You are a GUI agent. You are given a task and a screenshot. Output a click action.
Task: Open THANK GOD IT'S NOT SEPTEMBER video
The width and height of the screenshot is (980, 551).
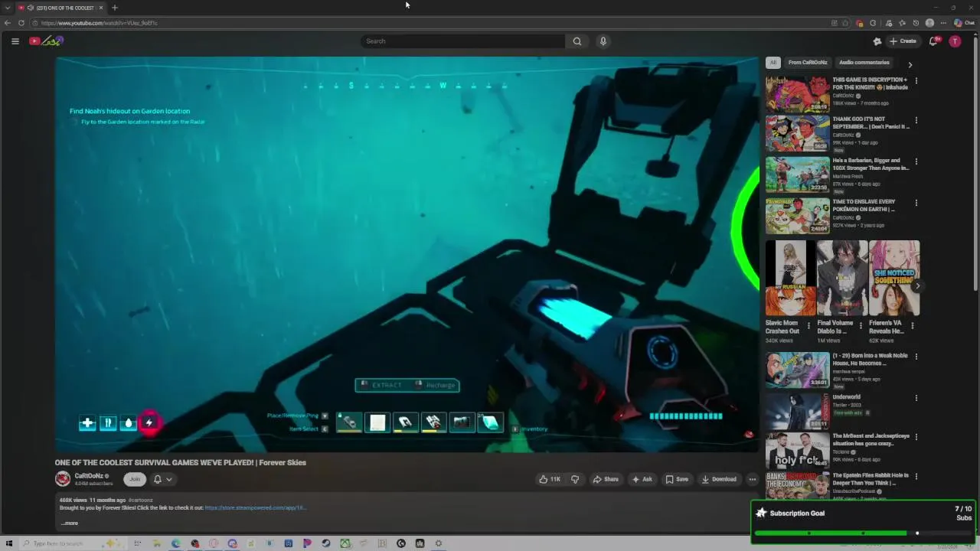pyautogui.click(x=797, y=134)
